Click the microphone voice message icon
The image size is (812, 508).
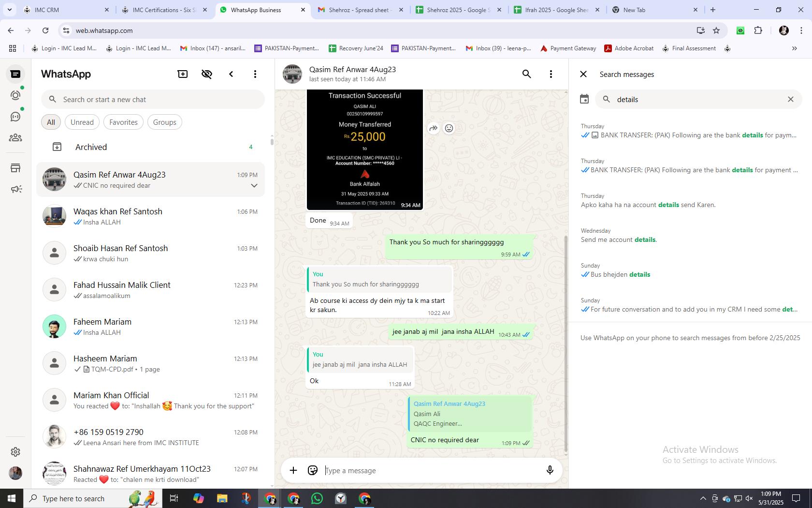tap(550, 470)
